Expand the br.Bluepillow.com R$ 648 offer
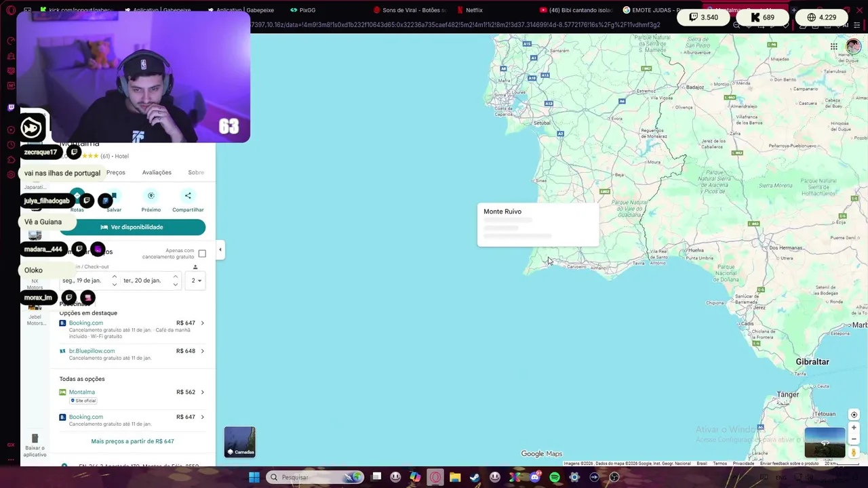Viewport: 868px width, 488px height. 202,351
